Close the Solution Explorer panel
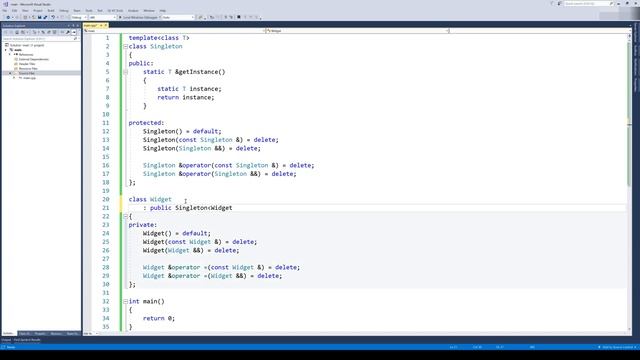Screen dimensions: 640x360 pyautogui.click(x=78, y=25)
